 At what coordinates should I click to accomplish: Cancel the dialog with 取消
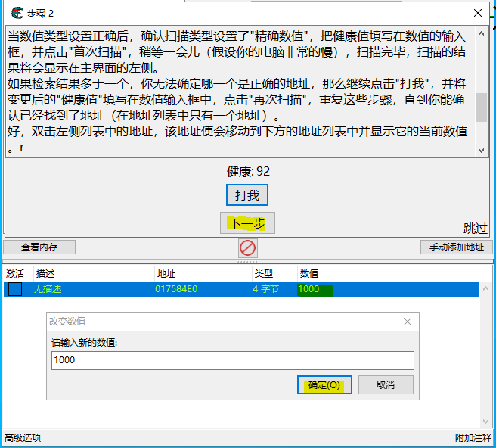pyautogui.click(x=386, y=385)
